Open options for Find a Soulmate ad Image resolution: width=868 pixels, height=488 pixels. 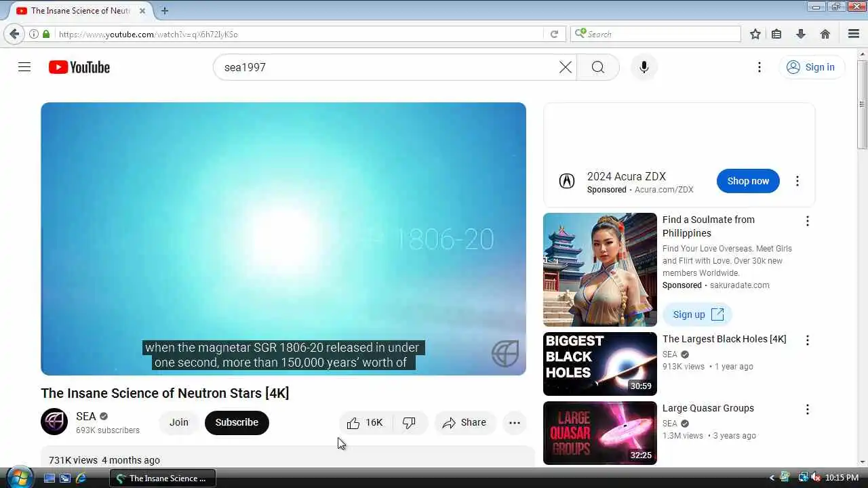coord(808,221)
